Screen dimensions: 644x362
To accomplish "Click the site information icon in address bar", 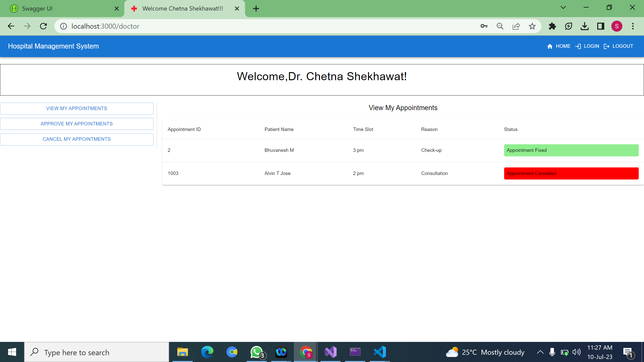I will pyautogui.click(x=63, y=26).
